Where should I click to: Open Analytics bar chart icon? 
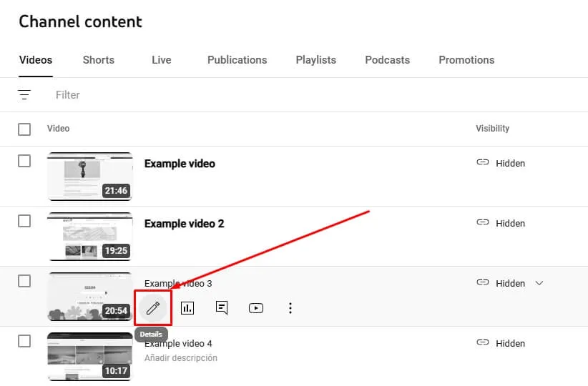(x=187, y=308)
